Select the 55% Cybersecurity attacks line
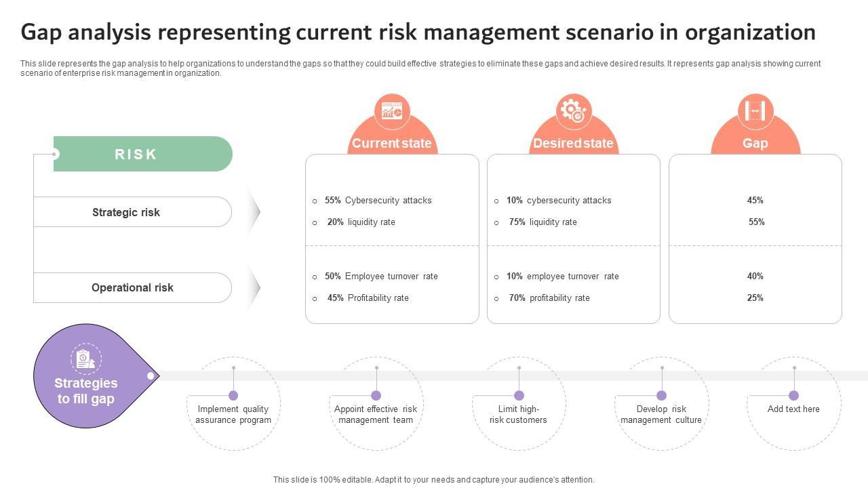Viewport: 868px width, 488px height. (378, 201)
